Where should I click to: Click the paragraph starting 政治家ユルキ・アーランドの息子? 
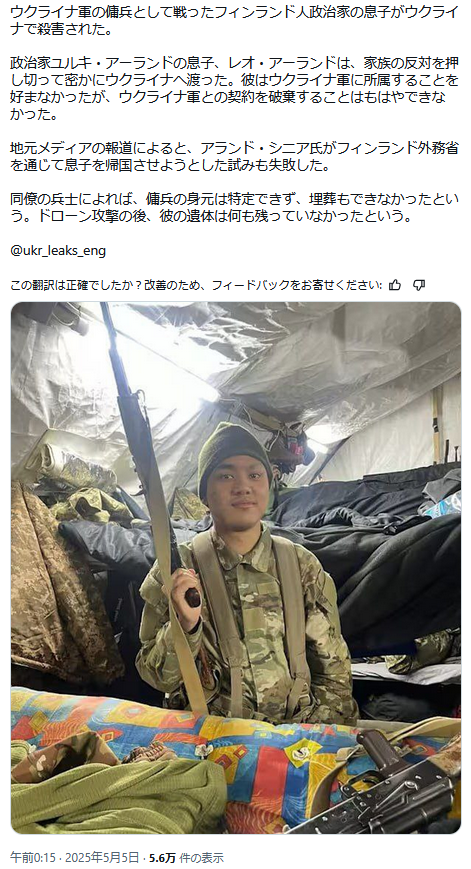(x=234, y=89)
